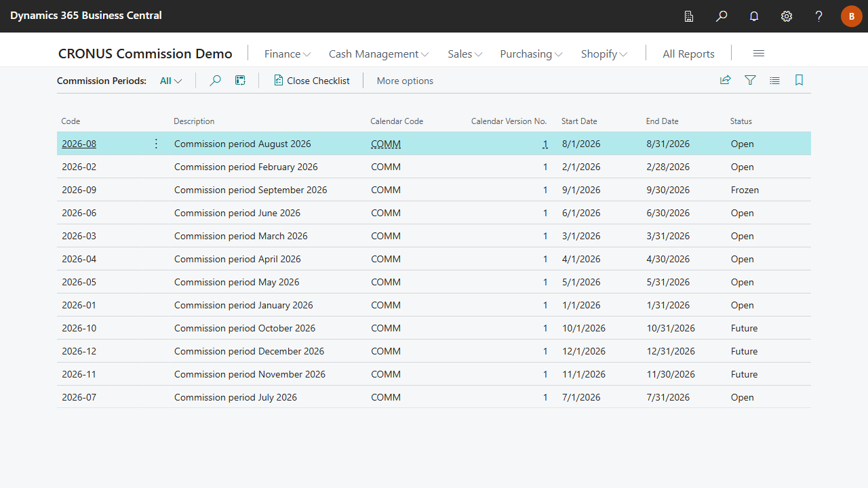Expand the Sales menu

pos(465,54)
